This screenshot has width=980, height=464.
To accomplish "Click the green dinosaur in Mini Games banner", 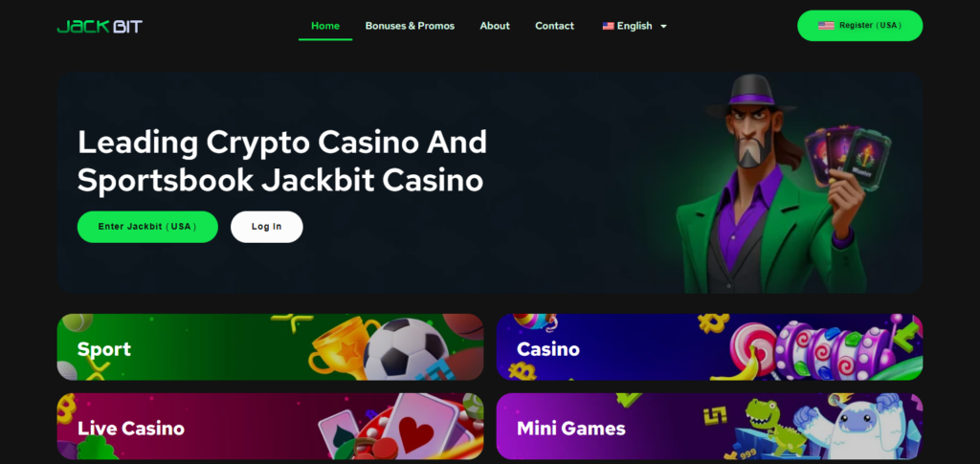I will (768, 426).
